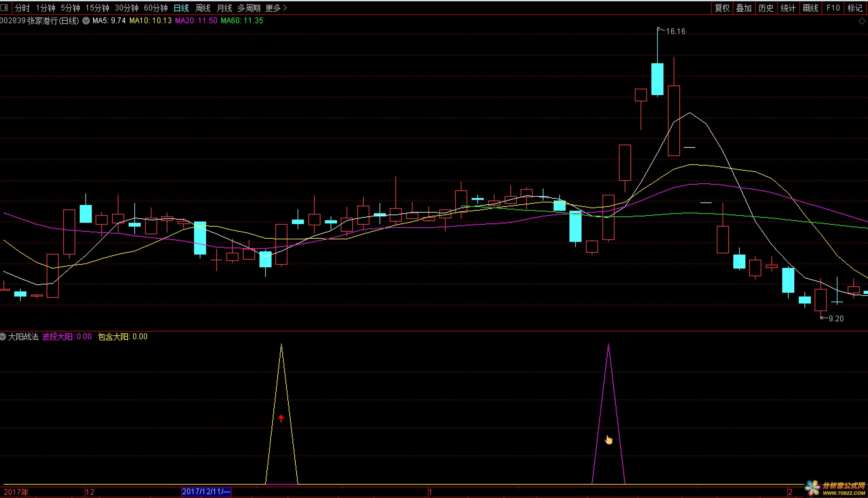Click the 分析家公式网 flower logo
The height and width of the screenshot is (498, 868).
pyautogui.click(x=813, y=488)
